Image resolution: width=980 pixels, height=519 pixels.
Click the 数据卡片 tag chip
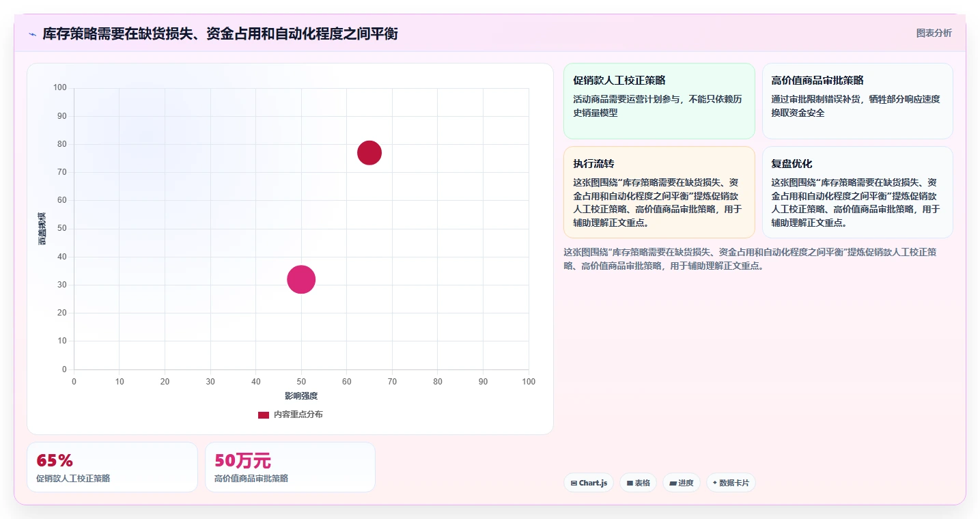[731, 483]
